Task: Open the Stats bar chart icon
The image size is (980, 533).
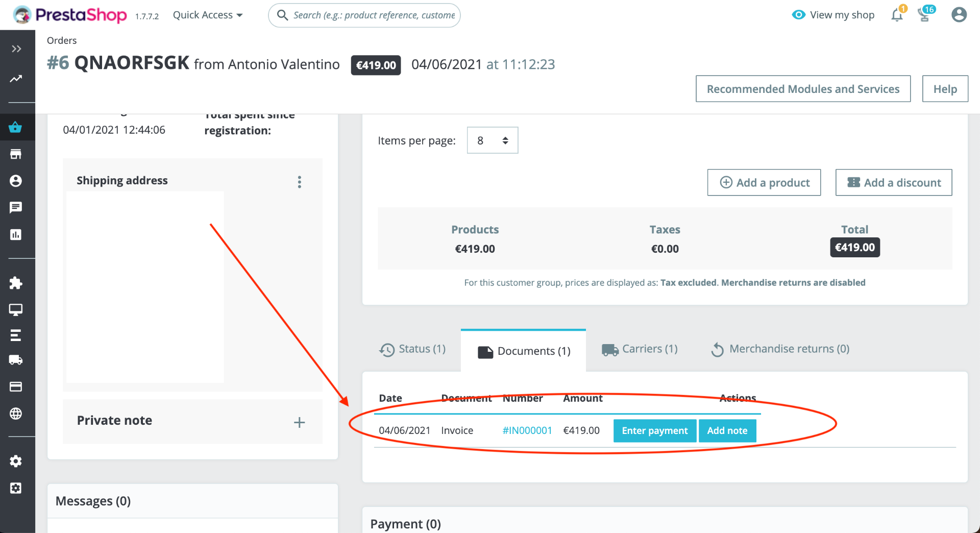Action: (x=16, y=234)
